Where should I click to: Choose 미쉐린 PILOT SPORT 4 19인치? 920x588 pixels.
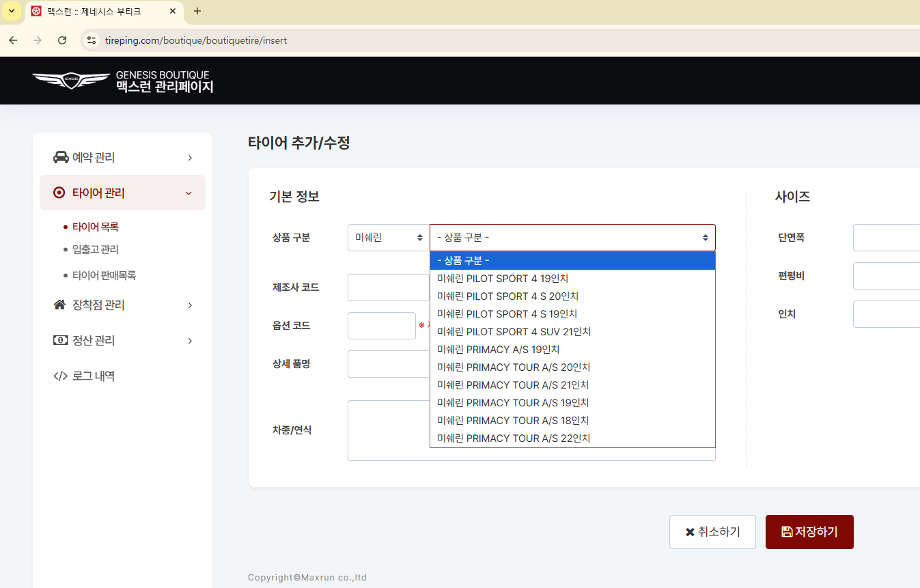(572, 279)
